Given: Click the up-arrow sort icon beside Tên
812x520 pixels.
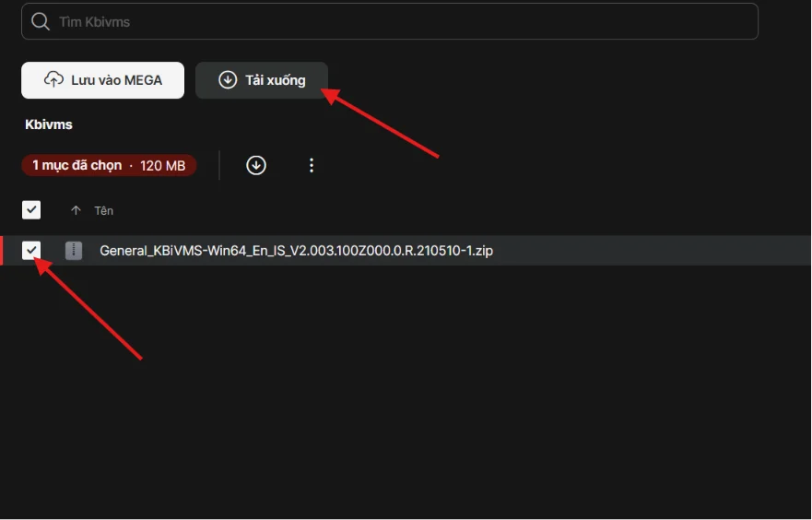Looking at the screenshot, I should (76, 210).
